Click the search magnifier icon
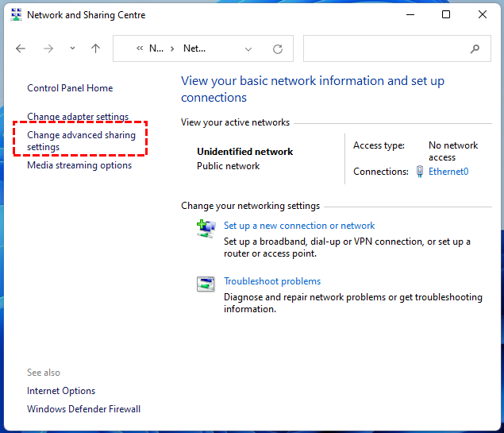 [475, 48]
